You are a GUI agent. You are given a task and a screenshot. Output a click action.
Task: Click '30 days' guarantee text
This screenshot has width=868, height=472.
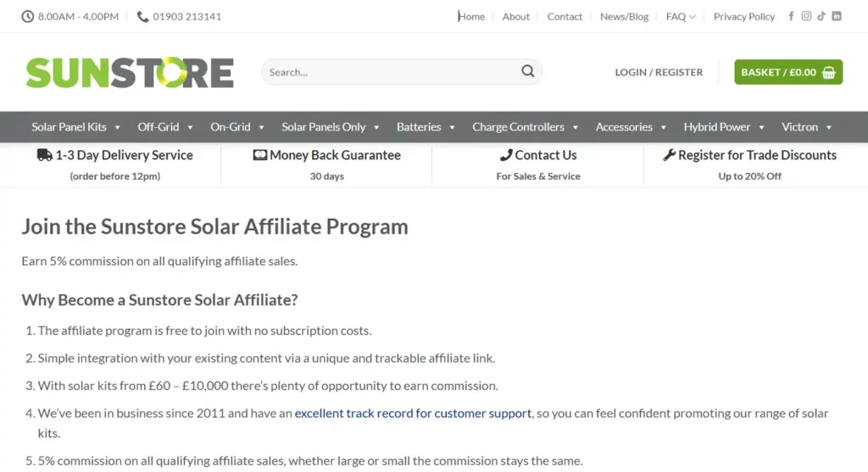click(x=326, y=176)
